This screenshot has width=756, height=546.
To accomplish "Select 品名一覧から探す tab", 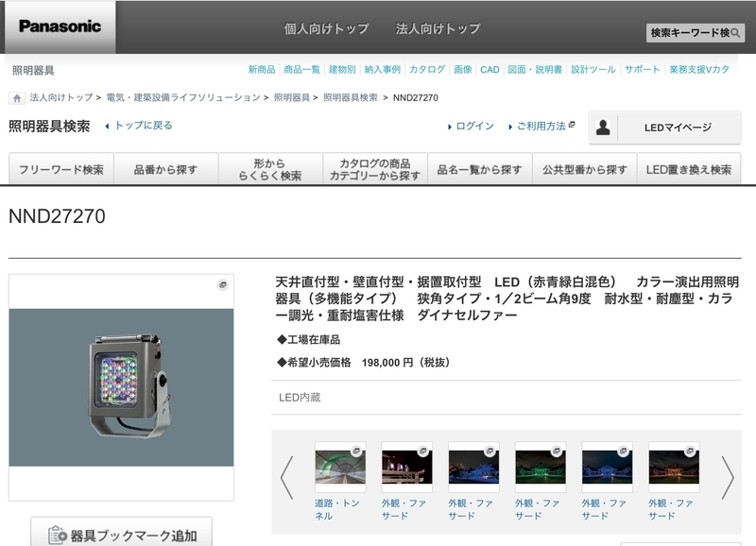I will [480, 170].
